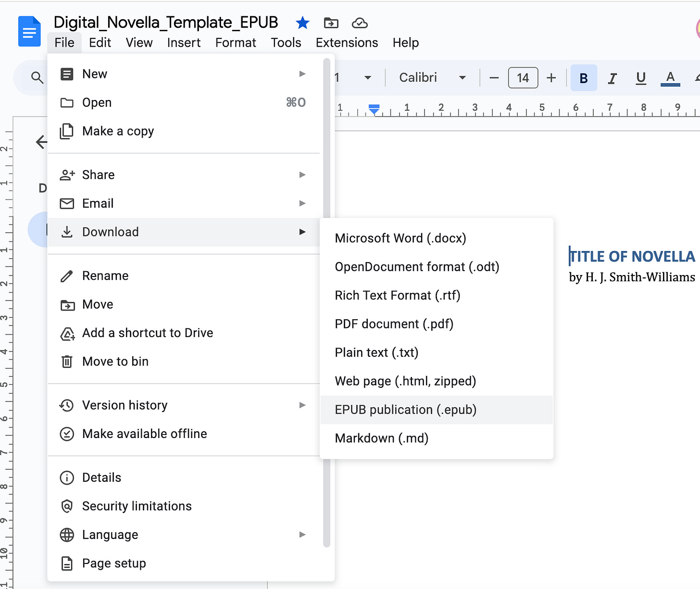Click the Details info icon
700x589 pixels.
[x=67, y=477]
